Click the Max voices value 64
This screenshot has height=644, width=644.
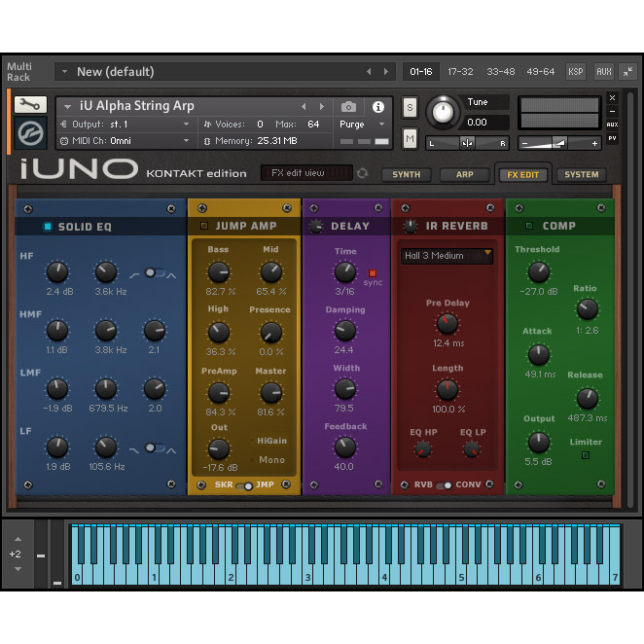click(x=313, y=125)
